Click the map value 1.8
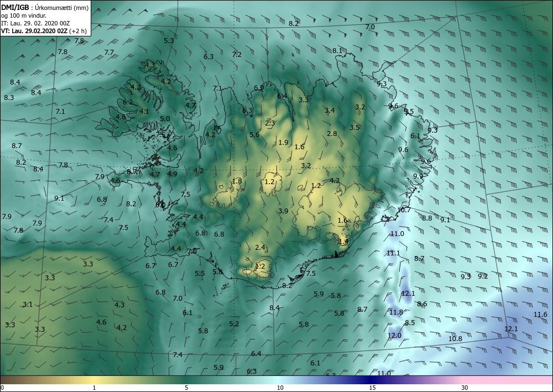This screenshot has width=553, height=392. click(237, 181)
